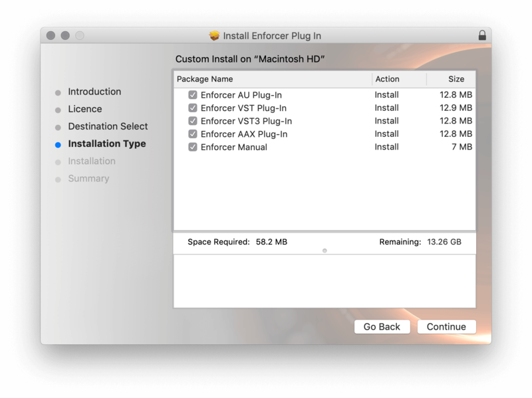Uncheck the Enforcer AU Plug-In checkbox
The height and width of the screenshot is (398, 532).
click(x=193, y=95)
